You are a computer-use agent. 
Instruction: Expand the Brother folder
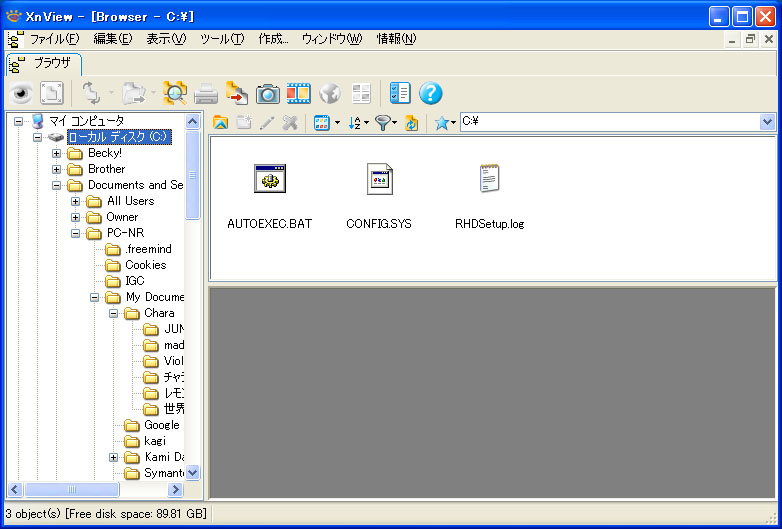coord(56,169)
